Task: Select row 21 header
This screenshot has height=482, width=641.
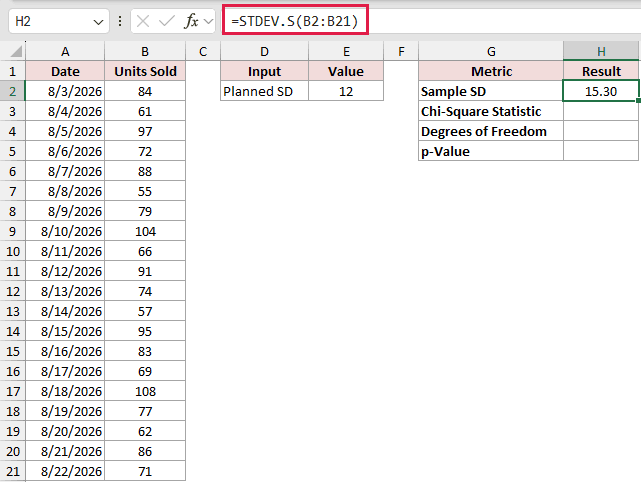Action: [x=13, y=471]
